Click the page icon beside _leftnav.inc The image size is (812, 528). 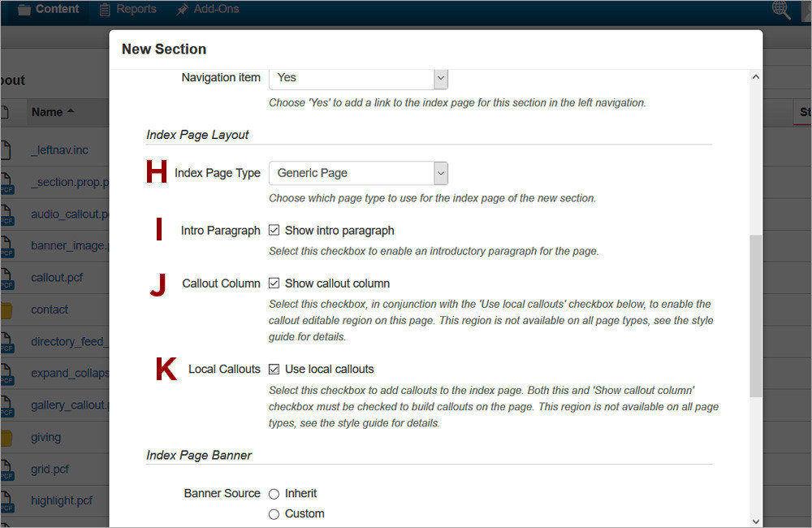click(x=7, y=149)
